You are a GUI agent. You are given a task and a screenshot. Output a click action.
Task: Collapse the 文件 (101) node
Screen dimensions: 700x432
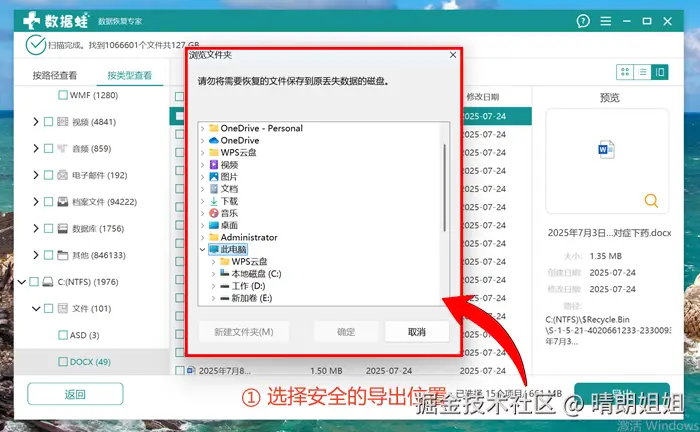coord(36,308)
